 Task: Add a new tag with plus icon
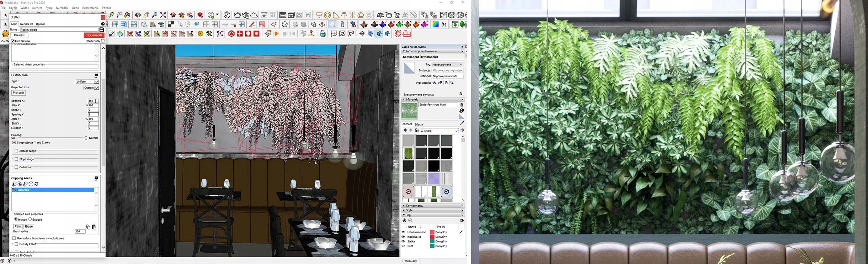pos(404,221)
